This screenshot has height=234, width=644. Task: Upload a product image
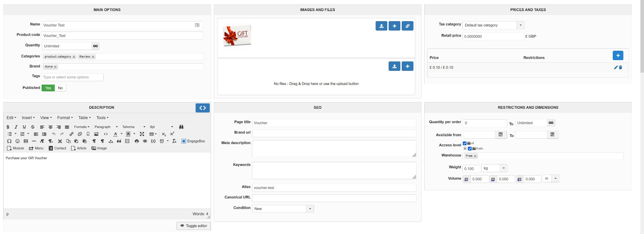(x=381, y=26)
